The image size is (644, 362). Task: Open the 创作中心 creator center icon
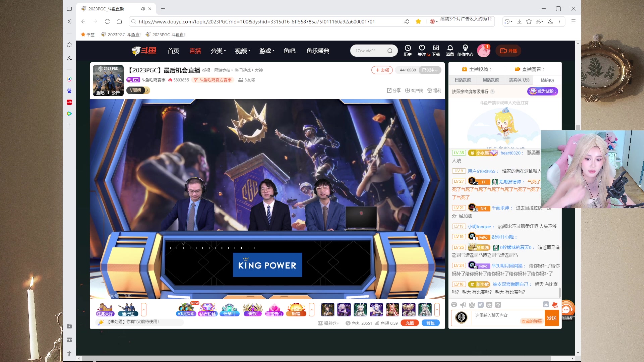coord(465,51)
